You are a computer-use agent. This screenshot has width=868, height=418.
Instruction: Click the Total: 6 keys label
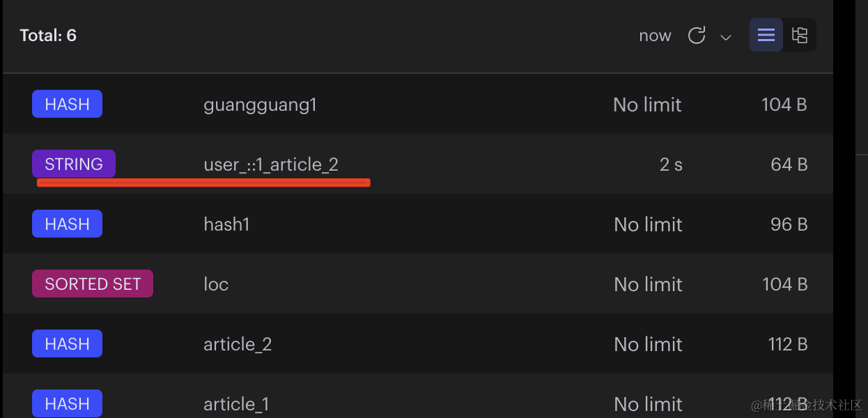pos(48,36)
